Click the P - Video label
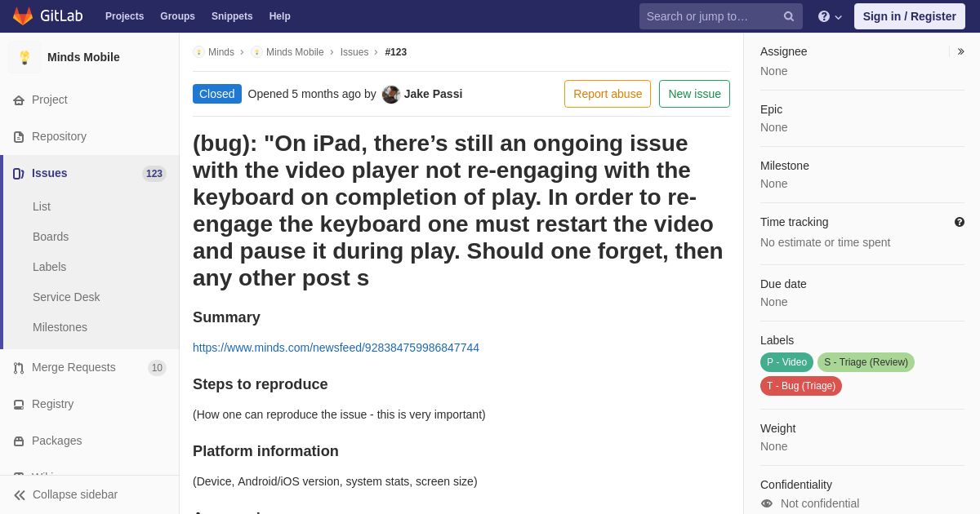Screen dimensions: 980x514 tap(786, 362)
